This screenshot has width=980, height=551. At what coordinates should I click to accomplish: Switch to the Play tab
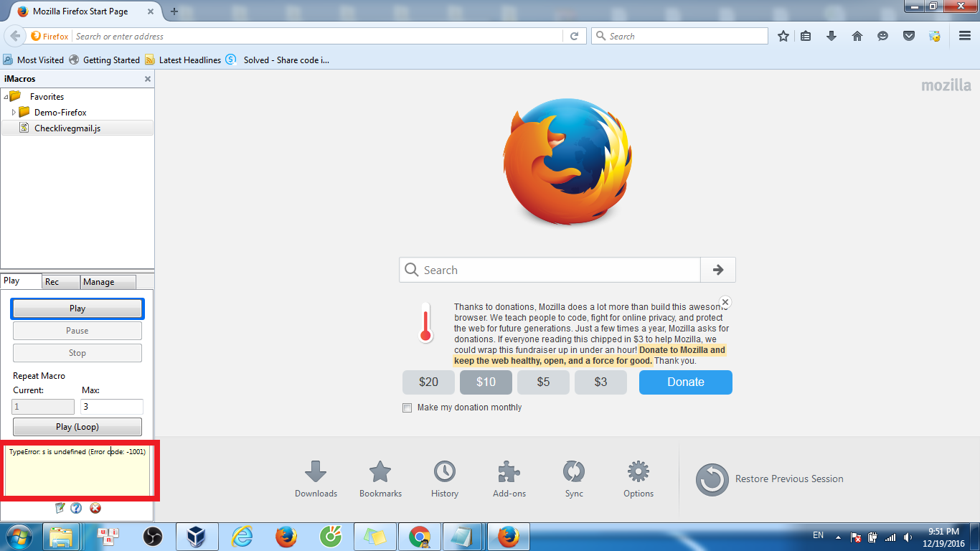[x=21, y=281]
